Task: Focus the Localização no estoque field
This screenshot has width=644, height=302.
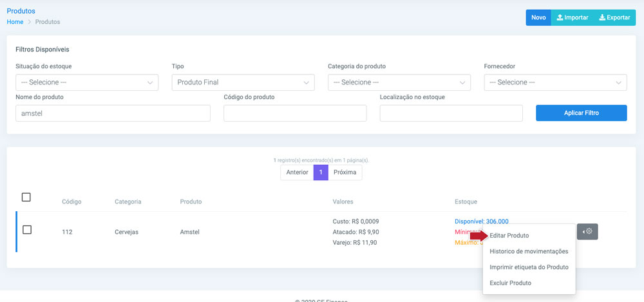Action: click(x=451, y=113)
